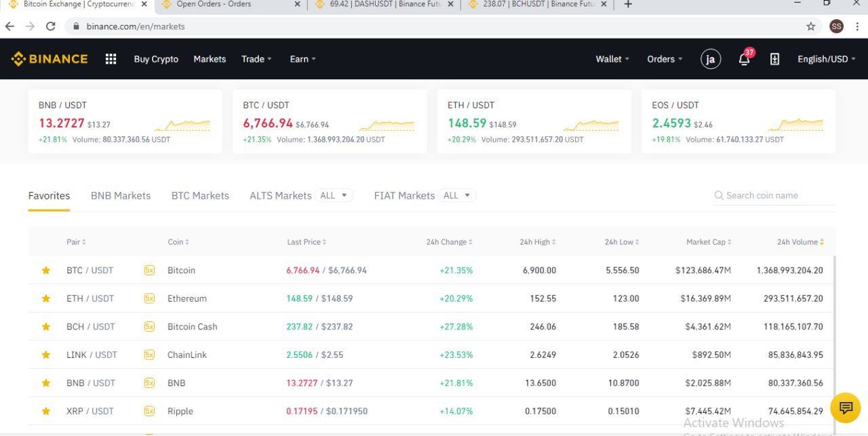
Task: Expand the Orders dropdown menu
Action: pos(665,59)
